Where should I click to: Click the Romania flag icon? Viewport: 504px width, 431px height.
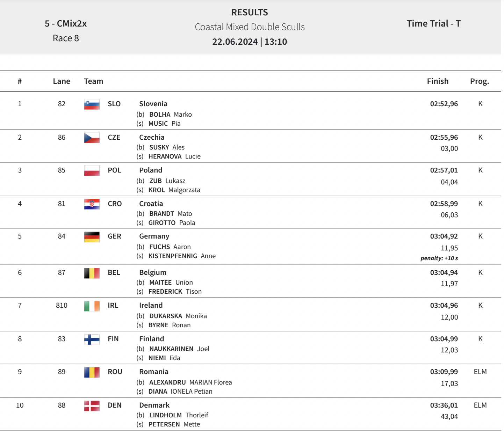tap(92, 372)
